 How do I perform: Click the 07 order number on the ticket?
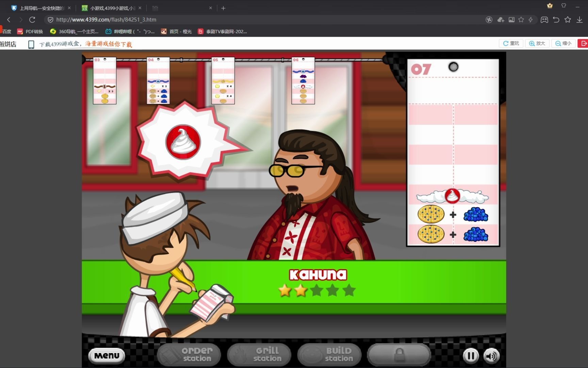click(421, 70)
